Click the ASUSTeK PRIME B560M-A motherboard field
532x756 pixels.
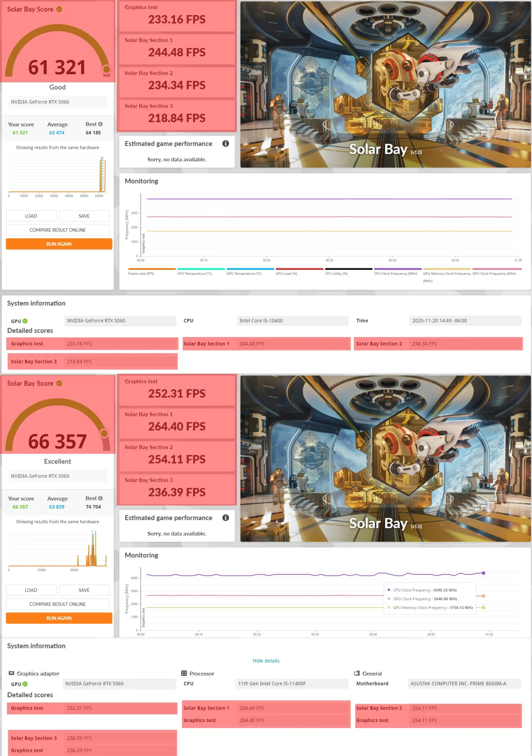coord(464,684)
